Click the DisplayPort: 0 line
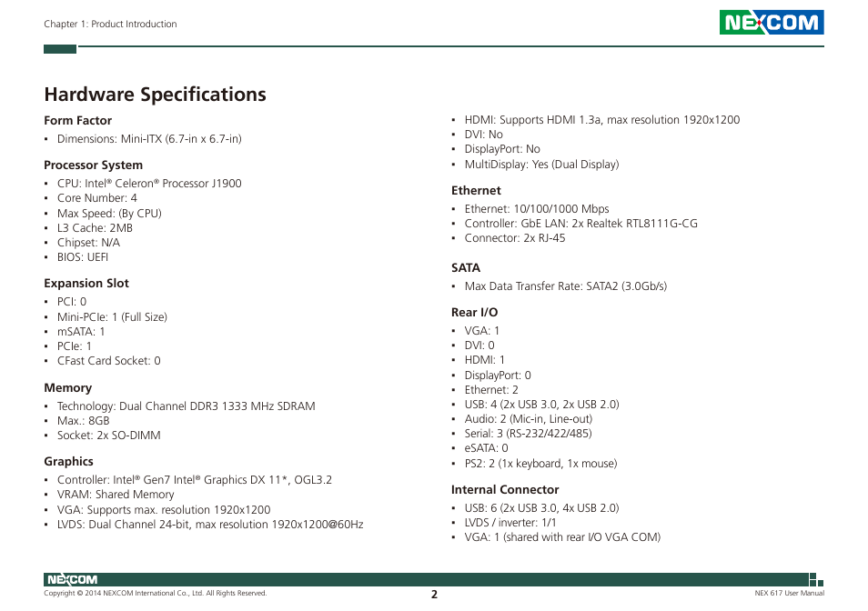Screen dimensions: 868x611 coord(498,376)
